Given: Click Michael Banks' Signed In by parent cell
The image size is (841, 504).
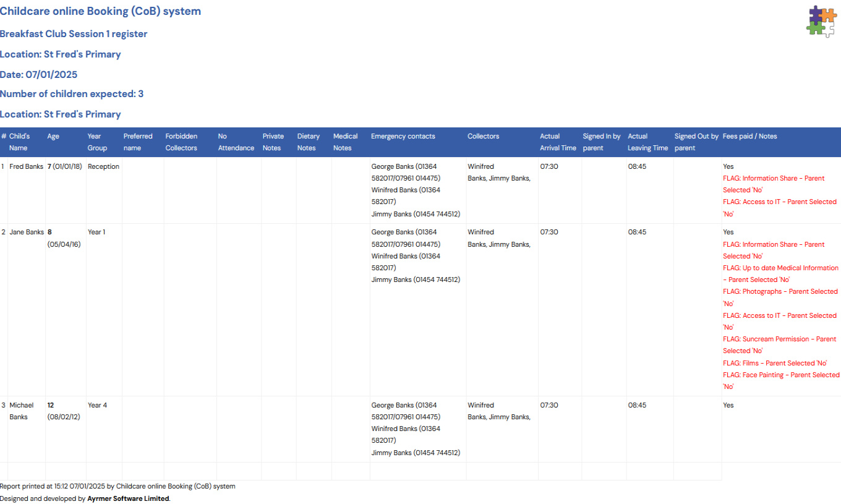Looking at the screenshot, I should [604, 429].
